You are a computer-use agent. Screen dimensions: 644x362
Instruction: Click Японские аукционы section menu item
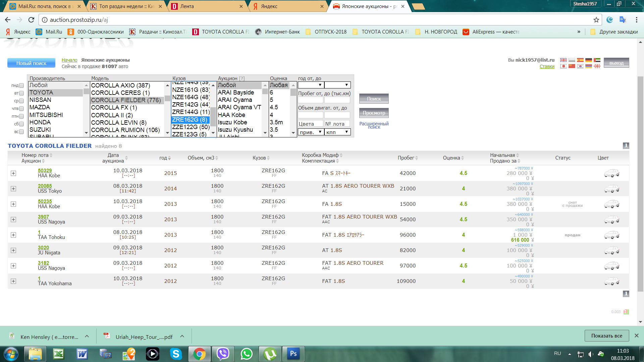[105, 60]
